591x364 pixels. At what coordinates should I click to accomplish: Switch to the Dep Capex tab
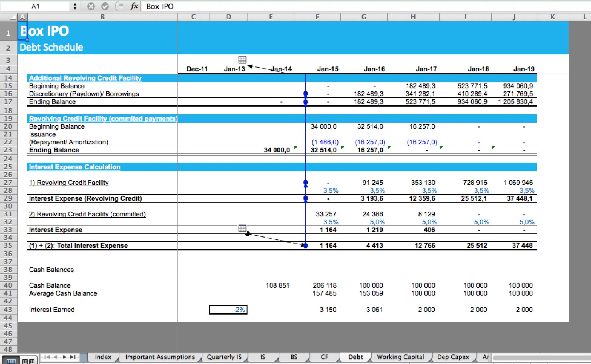pyautogui.click(x=453, y=357)
